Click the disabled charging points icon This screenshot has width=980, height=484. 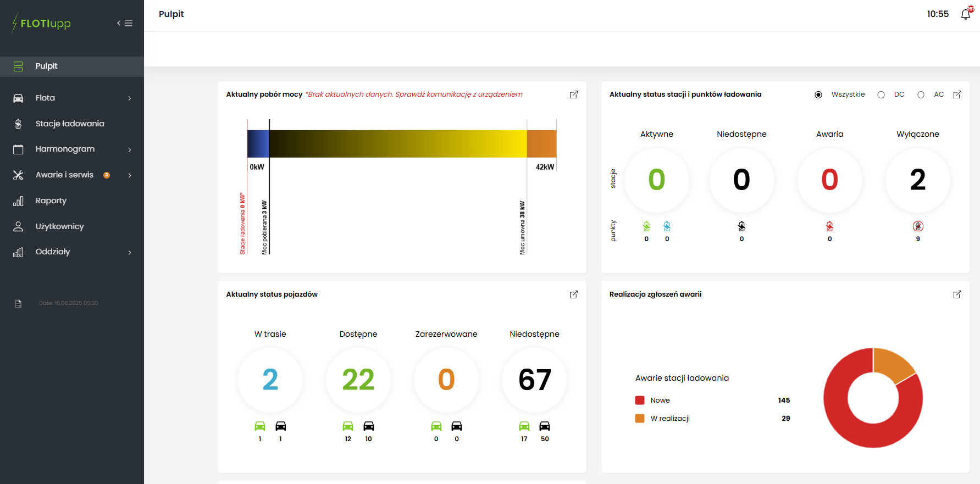[x=918, y=226]
